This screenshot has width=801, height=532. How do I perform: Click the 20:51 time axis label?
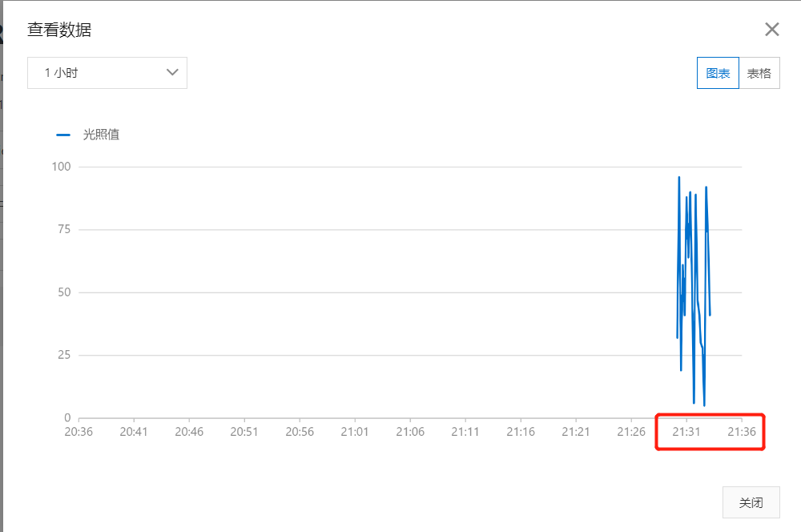pos(244,432)
